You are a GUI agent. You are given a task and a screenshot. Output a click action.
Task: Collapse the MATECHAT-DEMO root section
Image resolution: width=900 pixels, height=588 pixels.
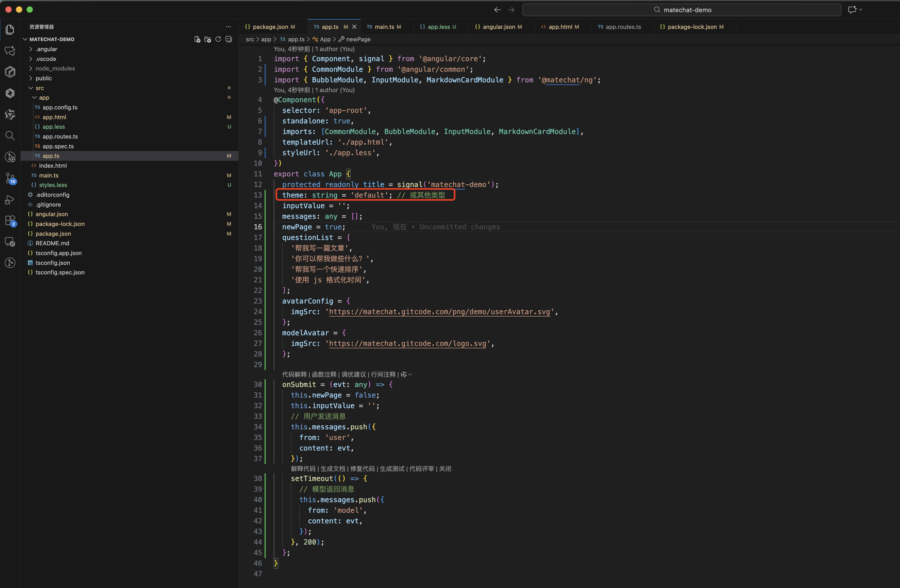point(52,39)
